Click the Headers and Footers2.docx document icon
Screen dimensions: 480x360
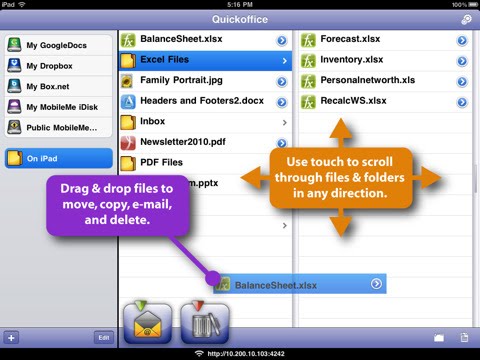click(x=128, y=102)
